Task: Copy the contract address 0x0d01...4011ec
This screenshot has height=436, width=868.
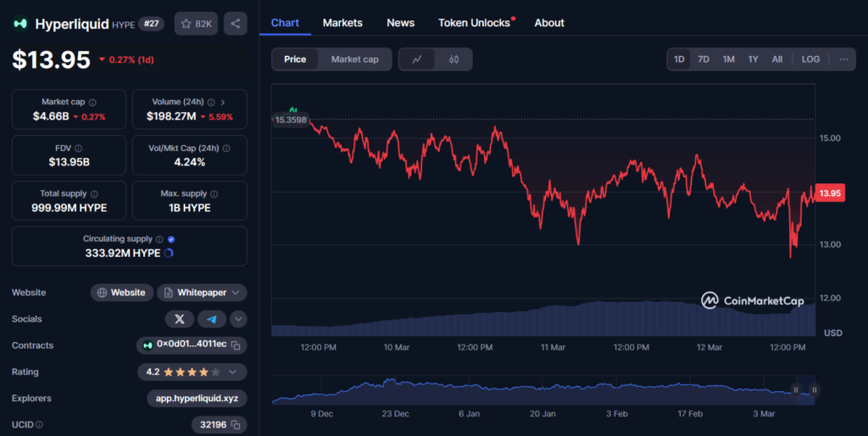Action: [236, 345]
